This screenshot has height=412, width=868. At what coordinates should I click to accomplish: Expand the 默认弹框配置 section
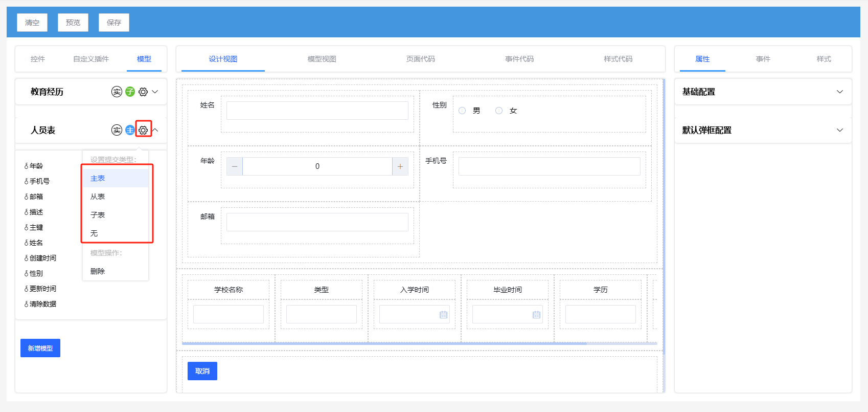click(x=839, y=130)
